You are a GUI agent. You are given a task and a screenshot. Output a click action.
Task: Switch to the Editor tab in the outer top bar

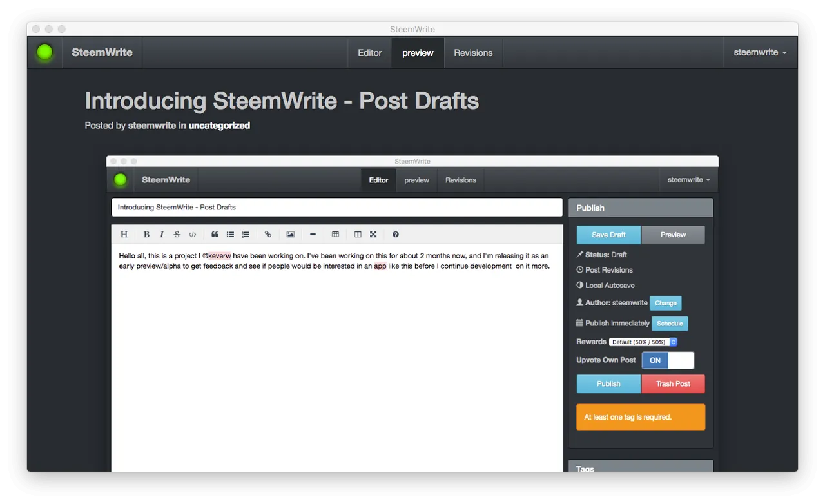370,53
